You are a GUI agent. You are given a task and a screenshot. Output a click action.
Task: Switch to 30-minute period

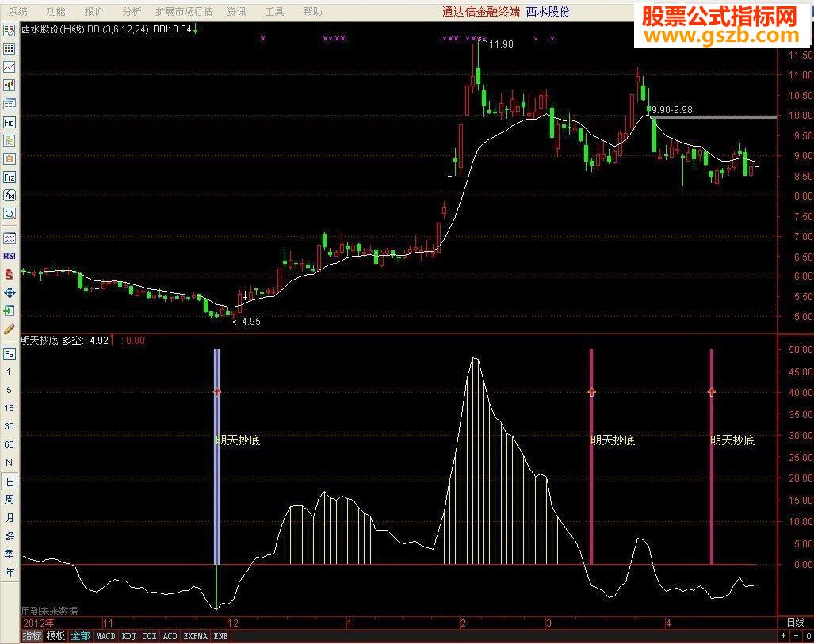click(9, 426)
